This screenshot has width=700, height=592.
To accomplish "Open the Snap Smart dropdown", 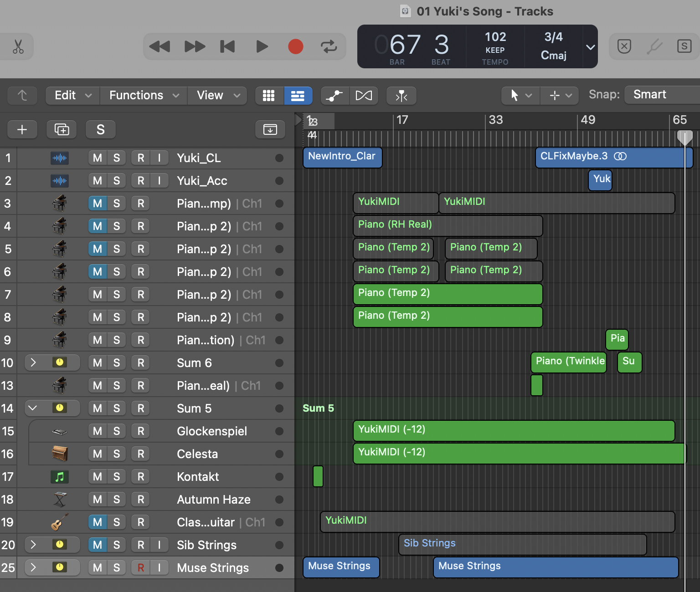I will click(x=662, y=95).
